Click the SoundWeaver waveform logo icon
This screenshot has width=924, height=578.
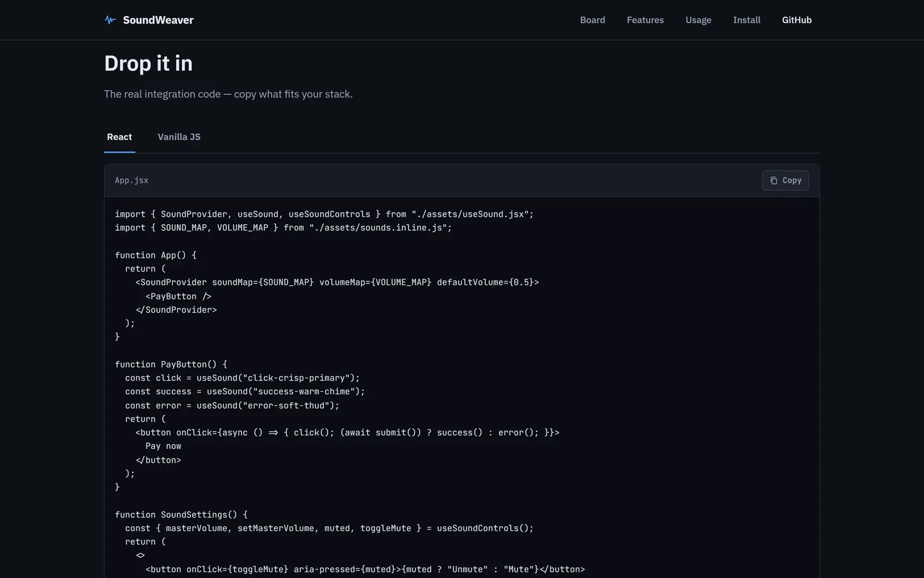point(110,20)
